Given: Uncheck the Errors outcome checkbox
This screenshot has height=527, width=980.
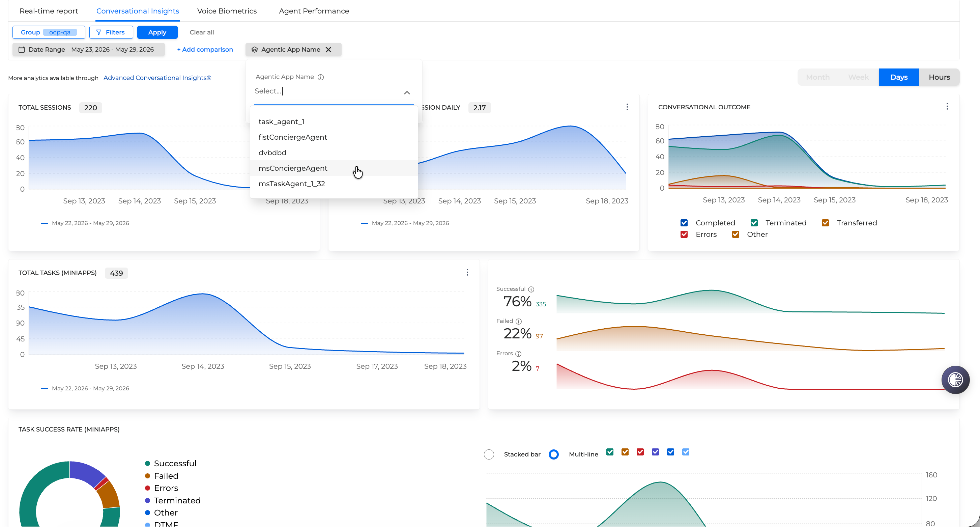Looking at the screenshot, I should 684,234.
